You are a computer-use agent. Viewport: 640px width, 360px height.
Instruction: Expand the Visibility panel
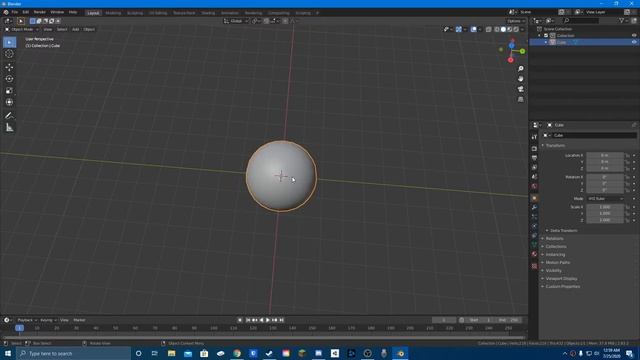point(552,271)
